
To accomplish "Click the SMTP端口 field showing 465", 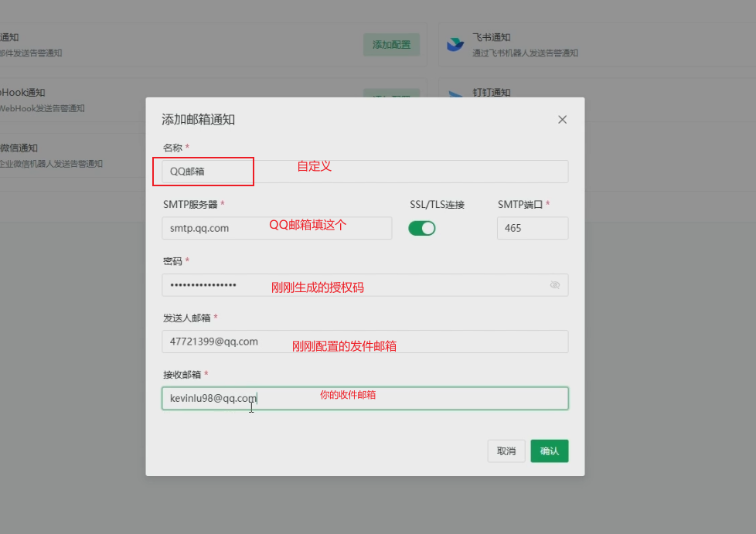I will 532,228.
